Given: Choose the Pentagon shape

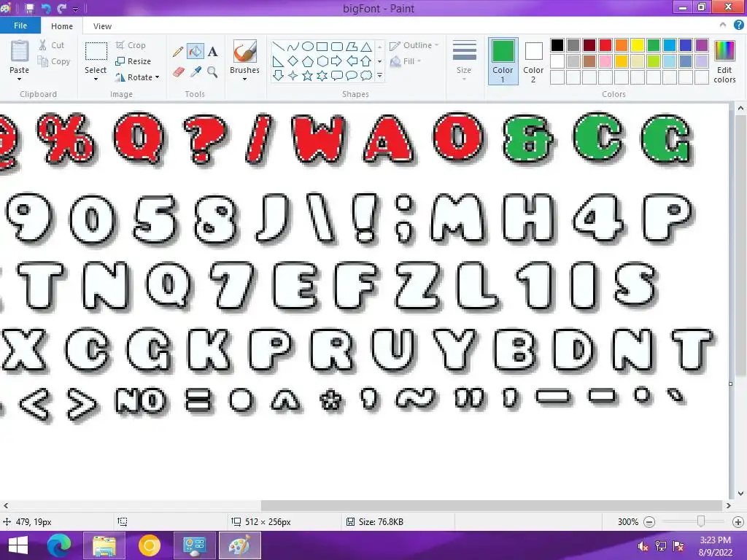Looking at the screenshot, I should [308, 61].
